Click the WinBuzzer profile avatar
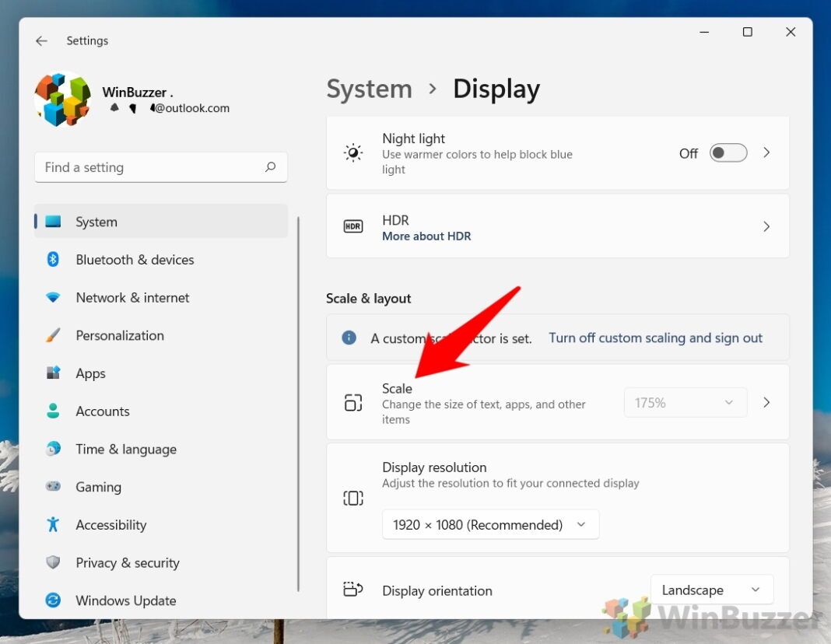This screenshot has height=644, width=831. point(62,99)
